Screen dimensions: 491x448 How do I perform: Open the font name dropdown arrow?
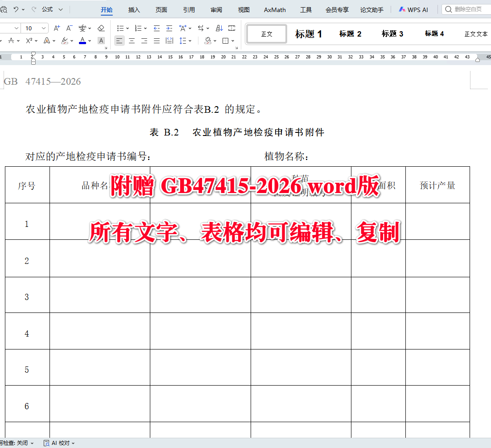point(17,28)
